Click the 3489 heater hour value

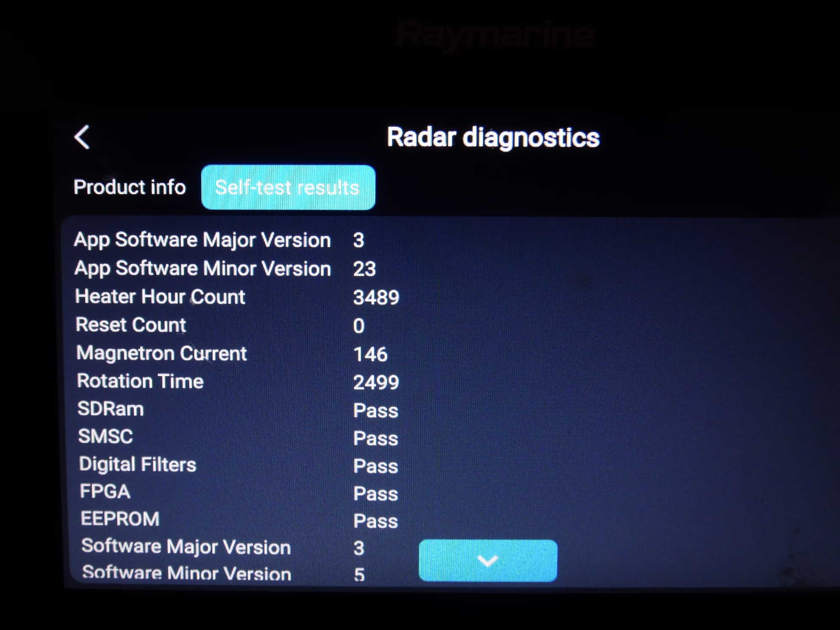(x=376, y=297)
